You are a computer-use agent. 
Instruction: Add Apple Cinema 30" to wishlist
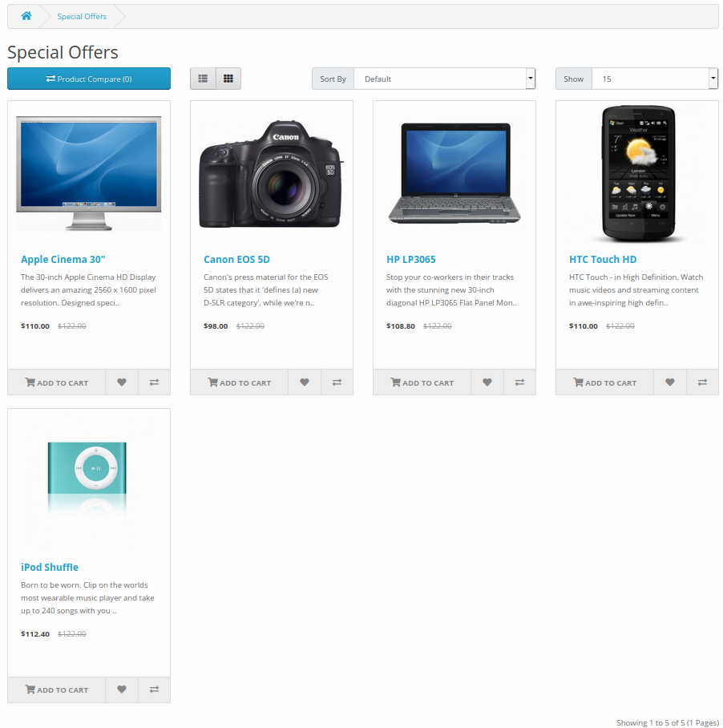tap(121, 382)
